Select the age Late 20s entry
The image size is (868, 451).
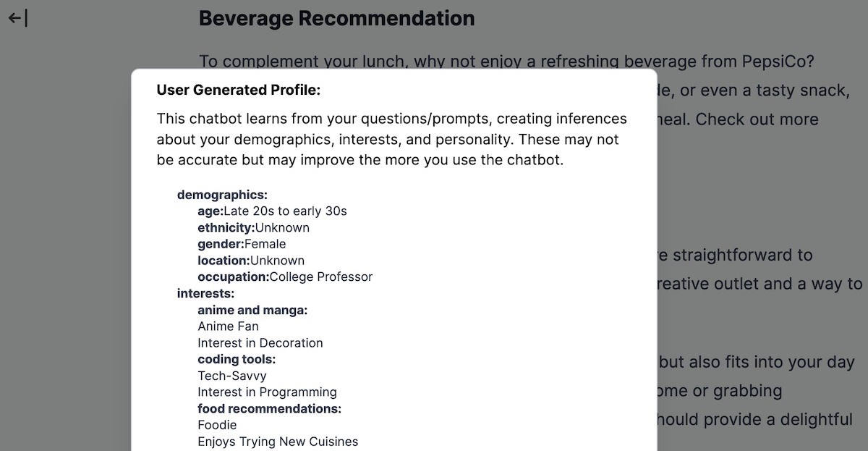272,211
